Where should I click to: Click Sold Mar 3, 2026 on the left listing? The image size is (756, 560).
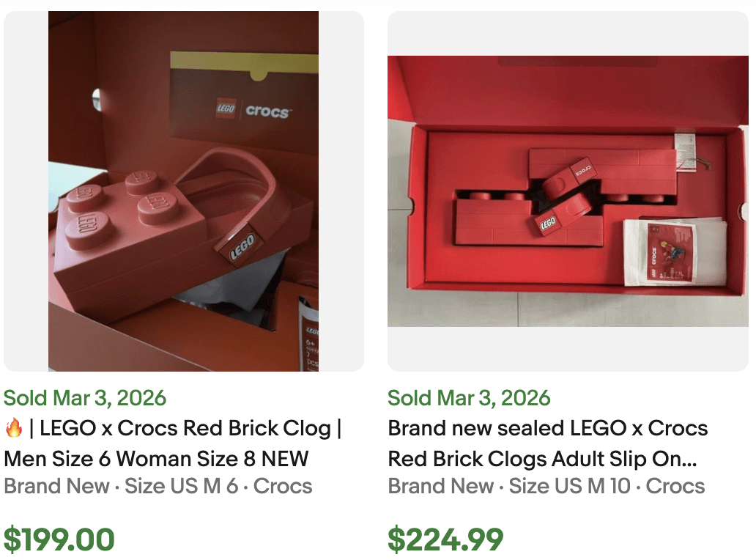84,398
